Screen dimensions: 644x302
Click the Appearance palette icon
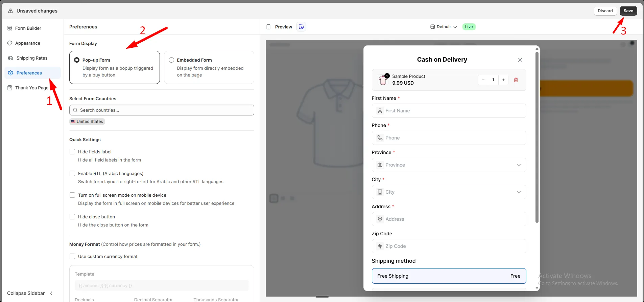10,43
